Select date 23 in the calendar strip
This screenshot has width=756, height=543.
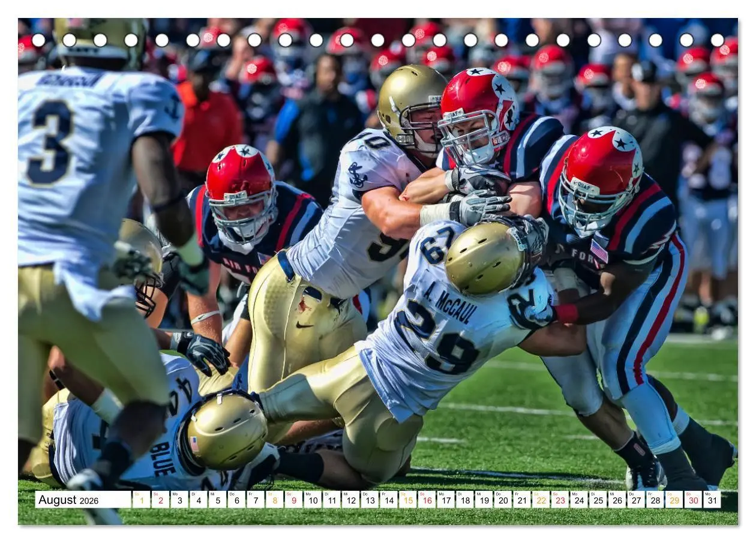coord(560,500)
